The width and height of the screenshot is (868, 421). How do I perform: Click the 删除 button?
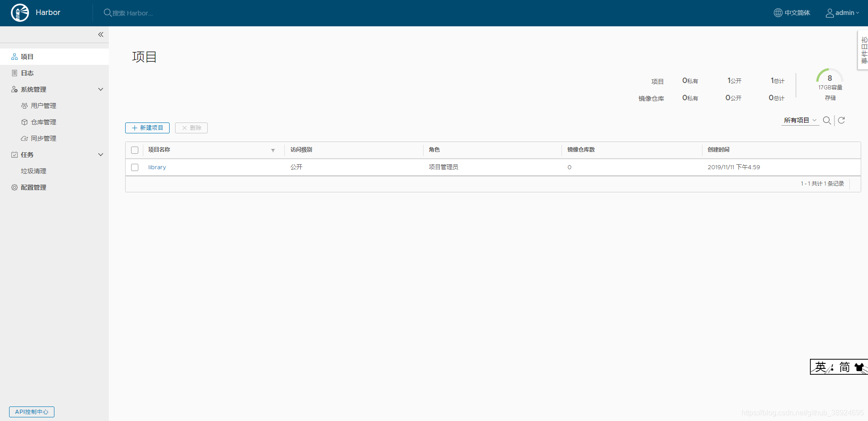[x=191, y=128]
